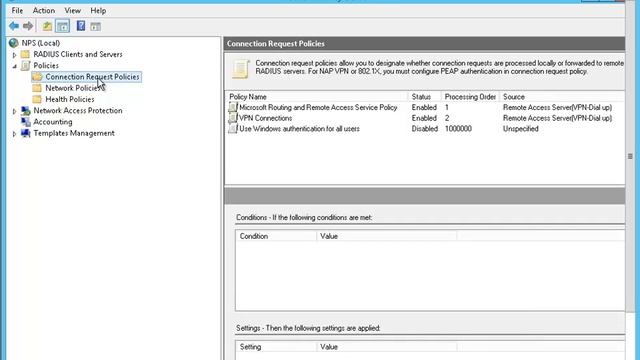
Task: Open the Action menu
Action: (x=44, y=11)
